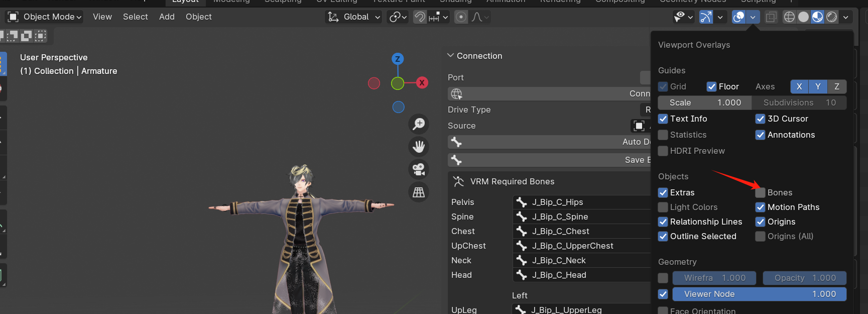Toggle the camera view icon

[x=419, y=169]
